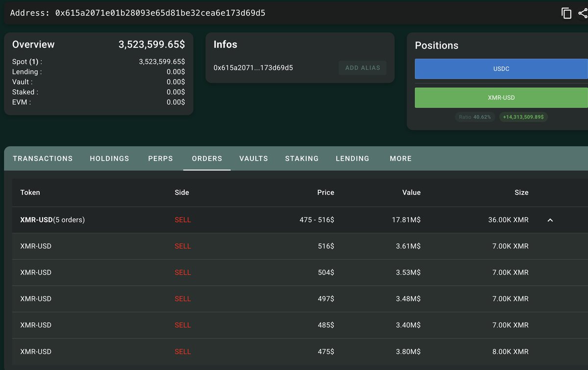Screen dimensions: 588x370
Task: Open the More tab menu
Action: tap(401, 159)
